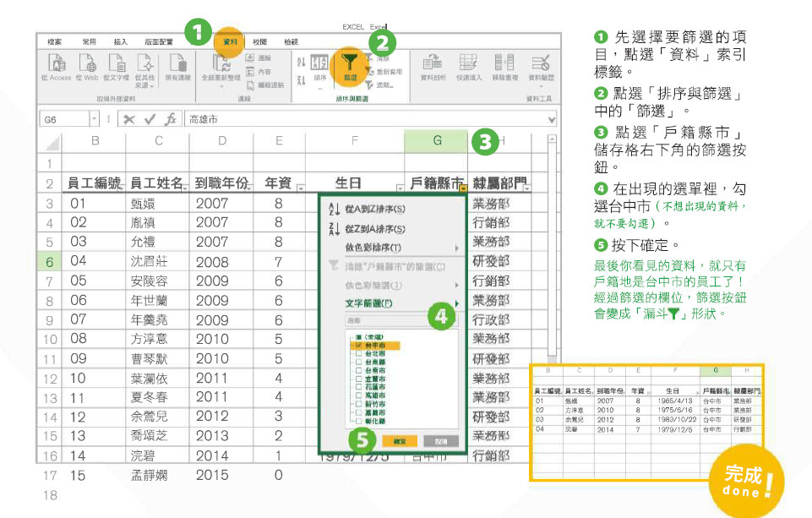Click the worksheet vertical scrollbar
The width and height of the screenshot is (812, 518).
[x=552, y=248]
